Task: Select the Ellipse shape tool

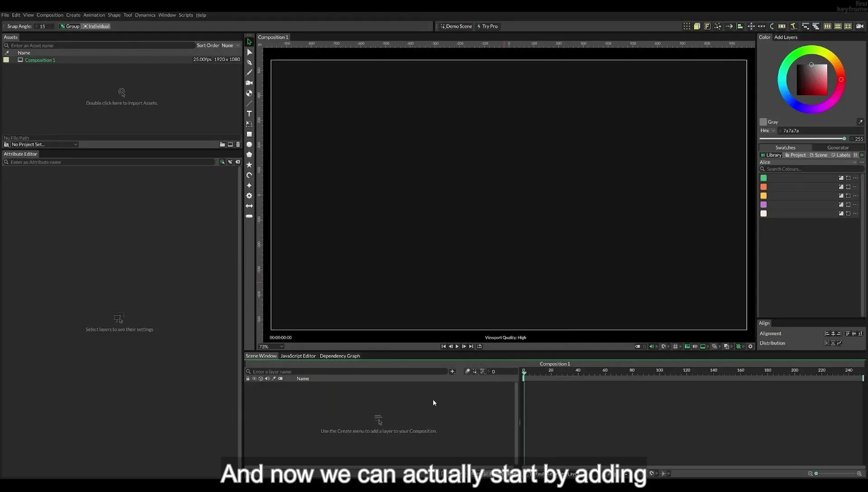Action: (249, 145)
